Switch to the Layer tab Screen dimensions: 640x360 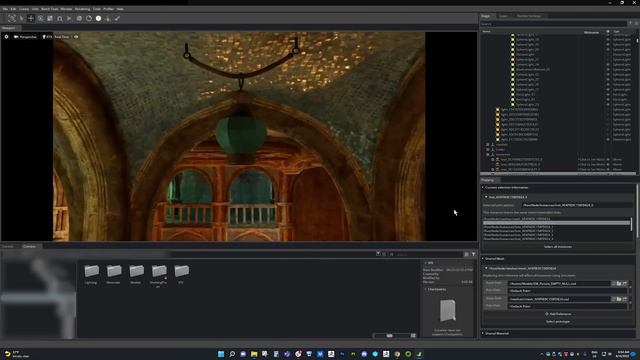tap(503, 16)
